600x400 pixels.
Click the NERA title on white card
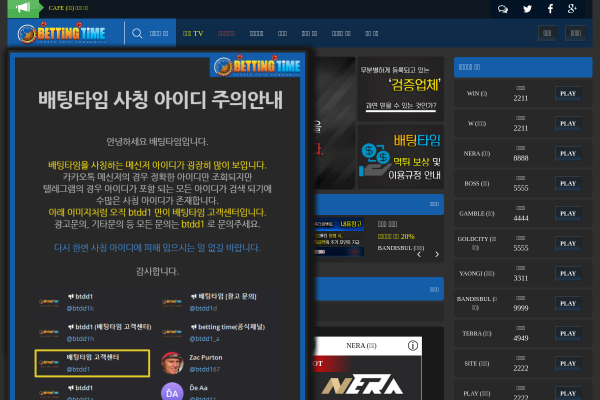(x=361, y=346)
